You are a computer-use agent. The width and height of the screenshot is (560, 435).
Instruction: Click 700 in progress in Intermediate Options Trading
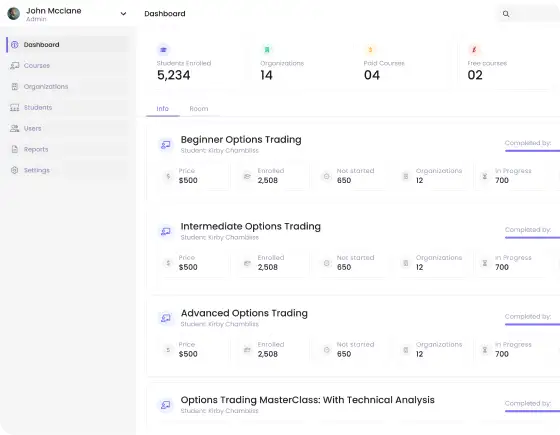[502, 267]
